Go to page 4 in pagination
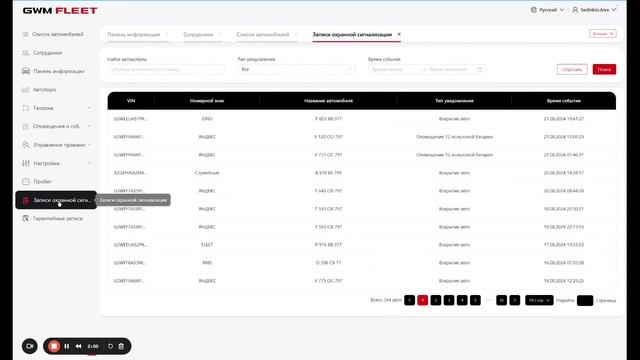This screenshot has width=640, height=360. click(x=462, y=300)
